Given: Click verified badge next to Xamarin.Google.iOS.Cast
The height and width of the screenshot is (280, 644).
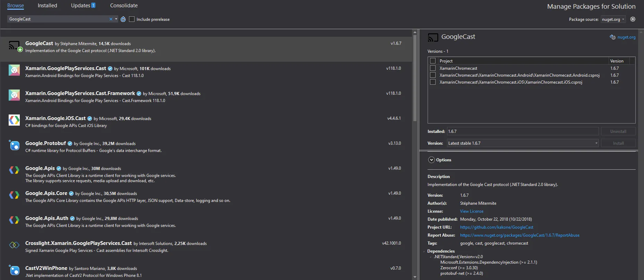Looking at the screenshot, I should 90,119.
